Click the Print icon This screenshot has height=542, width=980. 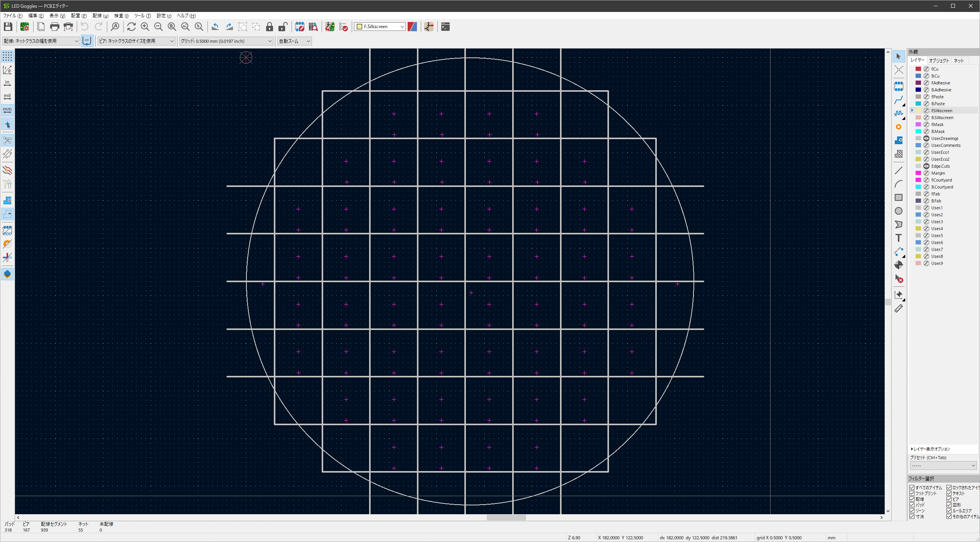click(55, 27)
